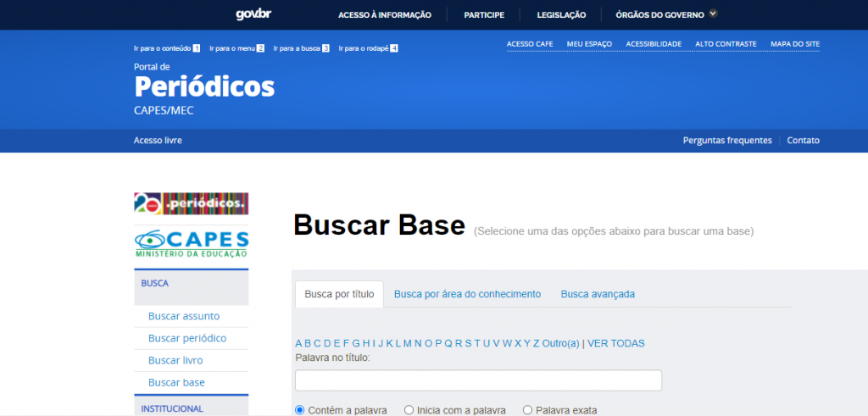This screenshot has width=868, height=416.
Task: Click the Palavra no título text field
Action: (478, 380)
